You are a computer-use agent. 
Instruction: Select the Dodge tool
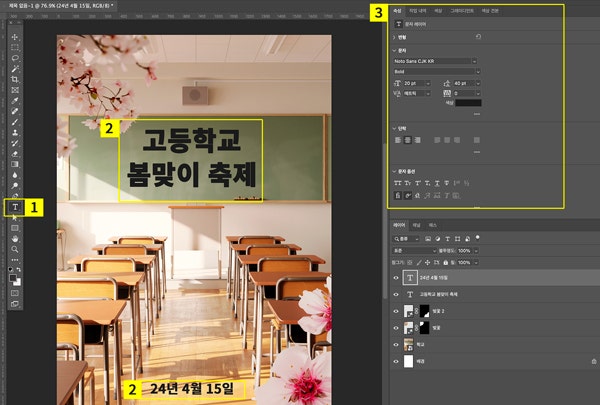[15, 186]
